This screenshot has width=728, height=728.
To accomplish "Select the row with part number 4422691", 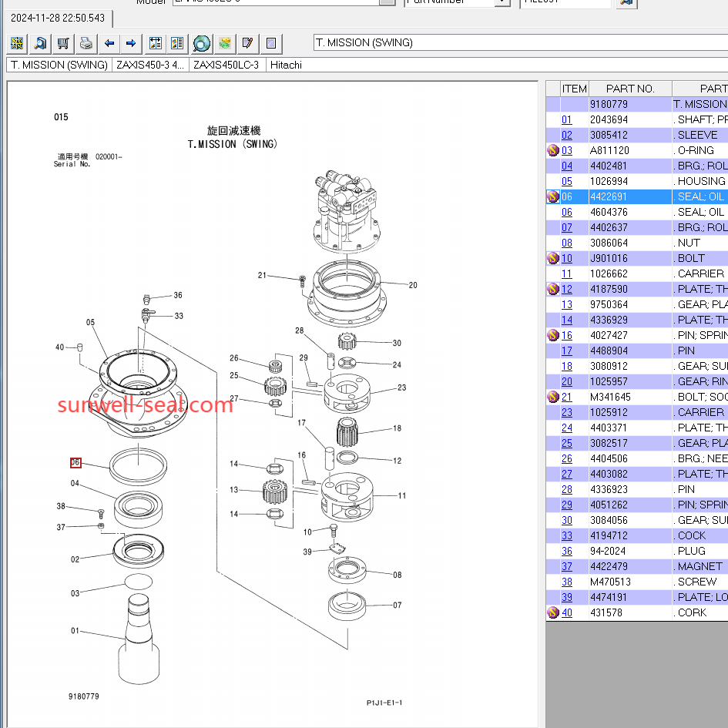I will click(x=609, y=196).
